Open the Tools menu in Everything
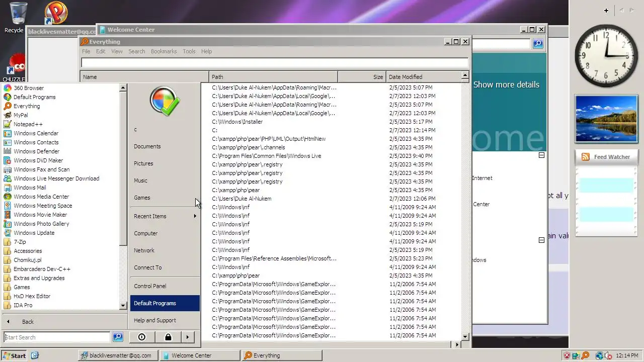The width and height of the screenshot is (644, 362). [x=189, y=51]
